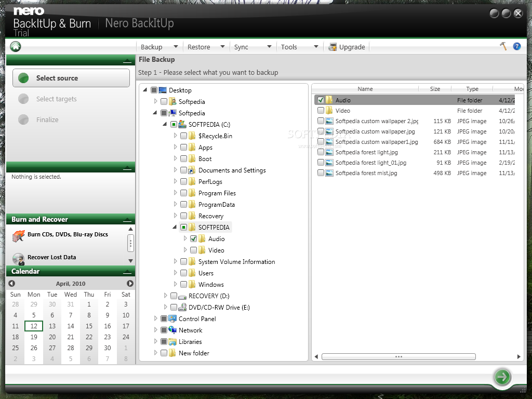Screen dimensions: 532x399
Task: Click the Upgrade button label
Action: point(352,47)
